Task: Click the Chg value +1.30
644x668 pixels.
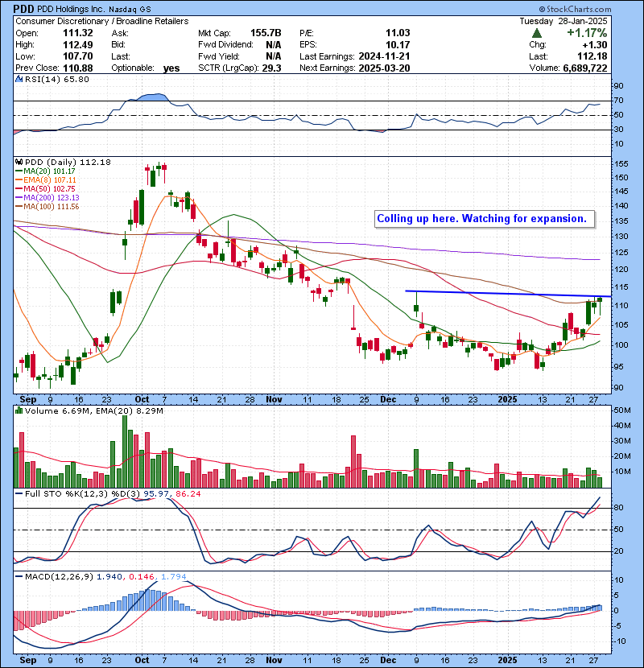Action: pos(596,45)
